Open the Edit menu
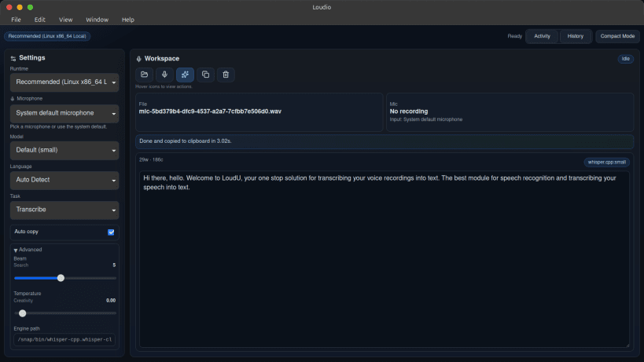644x362 pixels. [x=40, y=20]
